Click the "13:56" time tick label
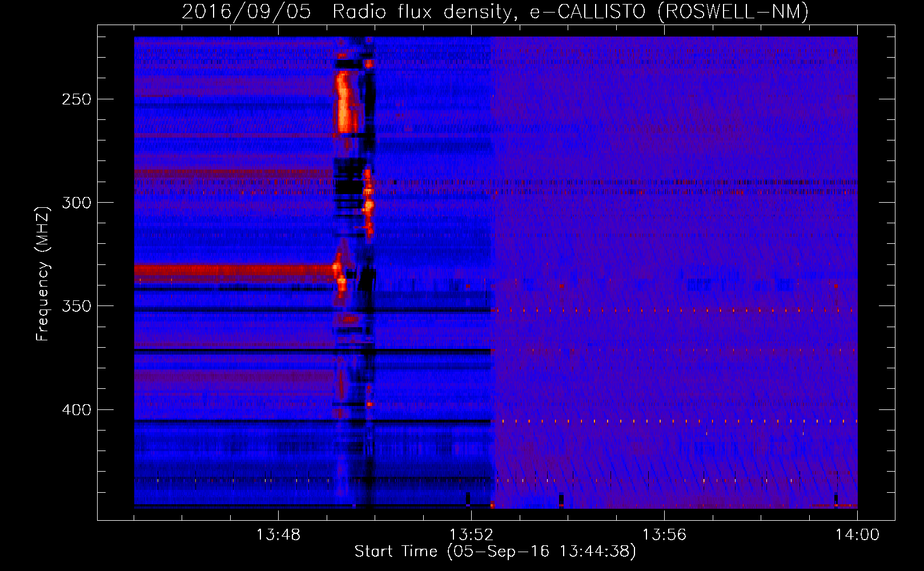 664,535
